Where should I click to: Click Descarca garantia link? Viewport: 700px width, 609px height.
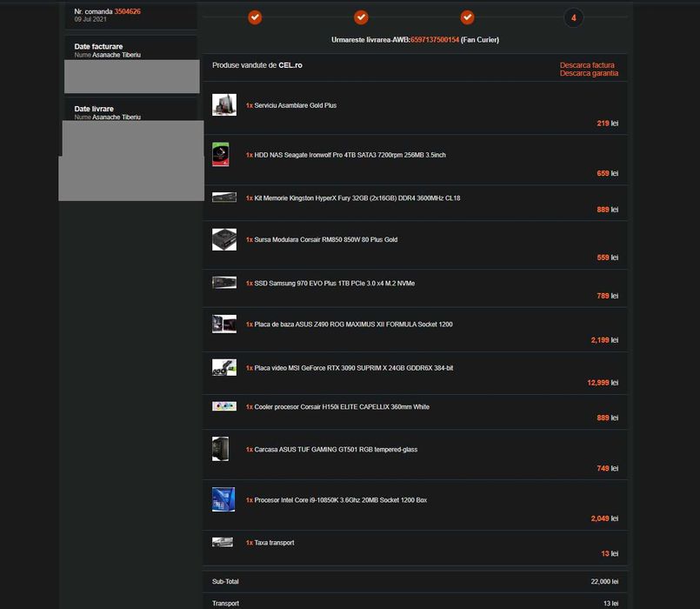(589, 73)
